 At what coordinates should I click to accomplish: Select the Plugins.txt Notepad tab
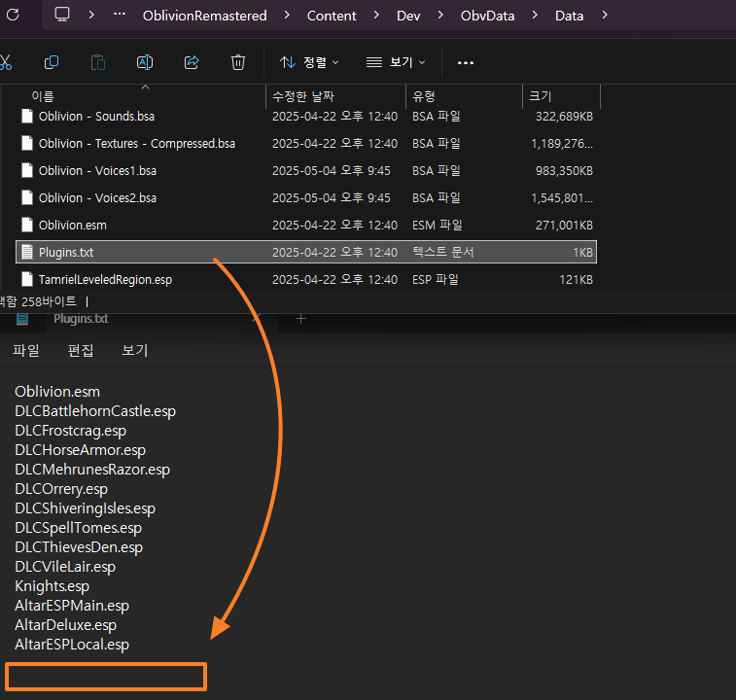[81, 319]
